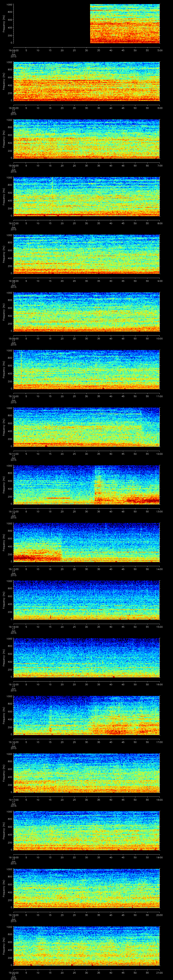173x980 pixels.
Task: Select the spectrogram panel starting at 19:13:00
Action: pos(87,543)
